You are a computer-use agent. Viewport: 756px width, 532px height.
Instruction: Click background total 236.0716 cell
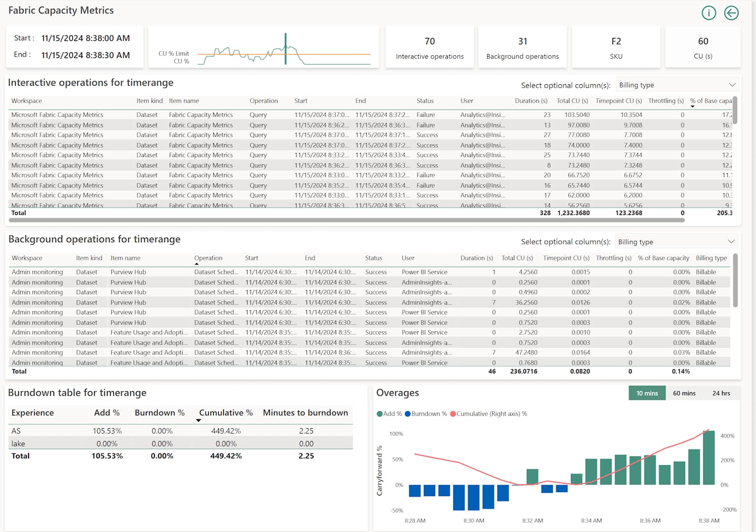click(524, 372)
